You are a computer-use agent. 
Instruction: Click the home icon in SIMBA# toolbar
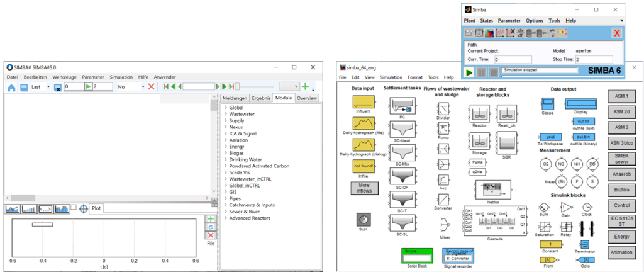click(11, 86)
